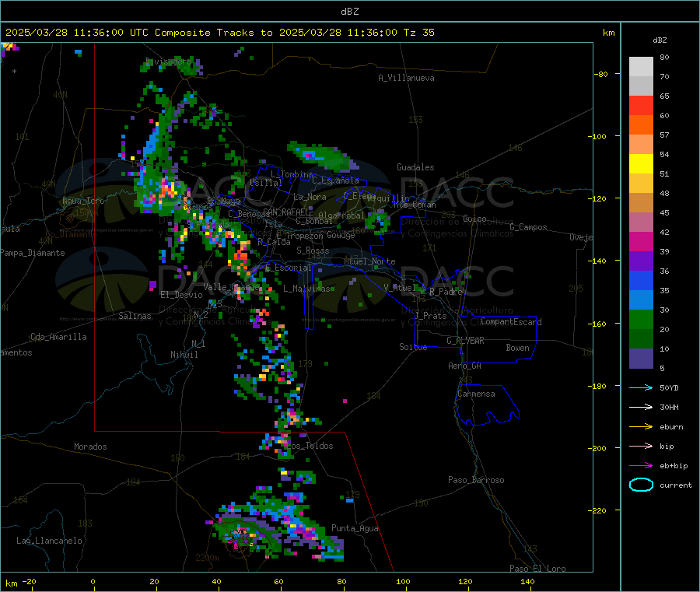Click the 'Laq.Llancanelo' map label

coord(49,541)
